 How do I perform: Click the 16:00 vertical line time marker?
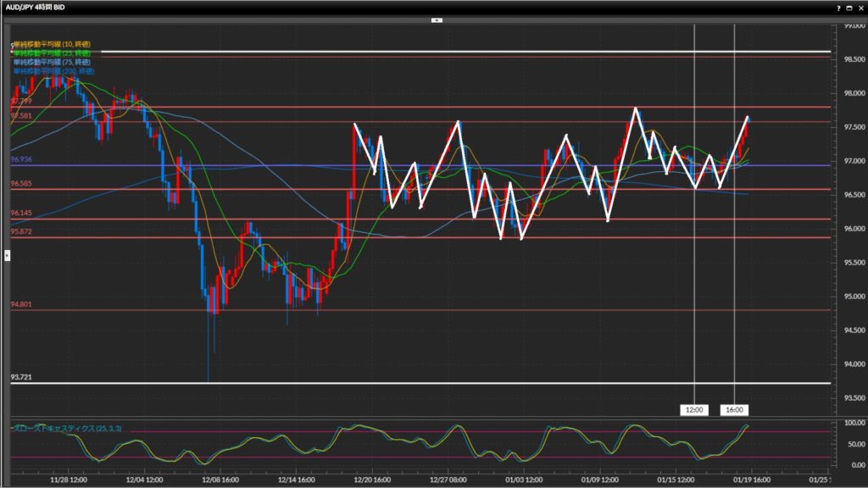tap(733, 410)
